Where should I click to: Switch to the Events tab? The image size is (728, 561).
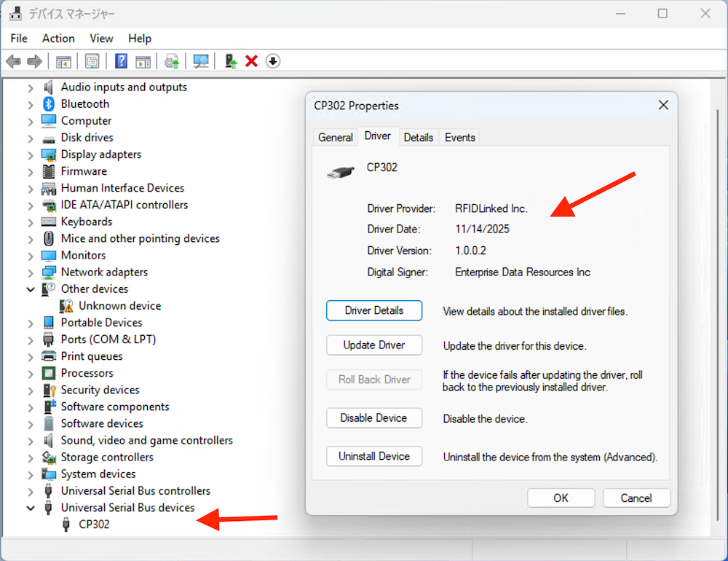coord(460,137)
